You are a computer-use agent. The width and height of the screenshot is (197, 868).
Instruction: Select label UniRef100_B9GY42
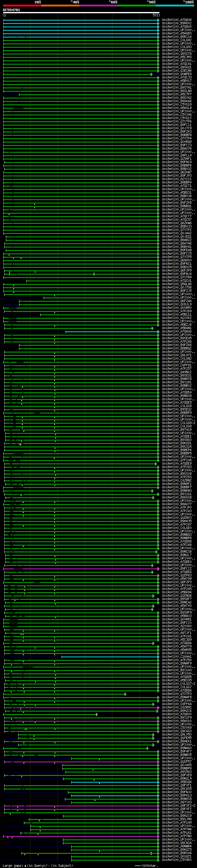177,98
